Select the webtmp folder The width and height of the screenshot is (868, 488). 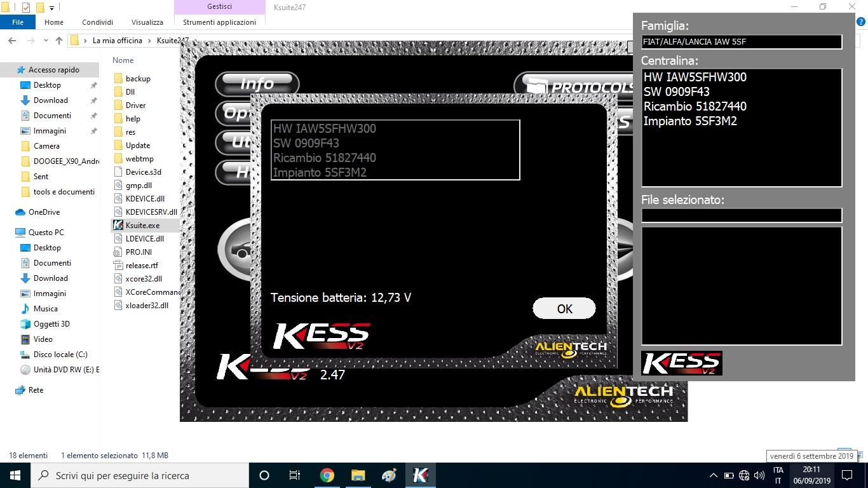139,158
